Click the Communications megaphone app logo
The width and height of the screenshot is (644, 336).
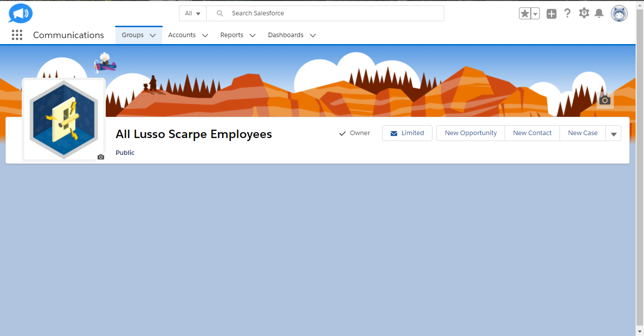point(20,13)
